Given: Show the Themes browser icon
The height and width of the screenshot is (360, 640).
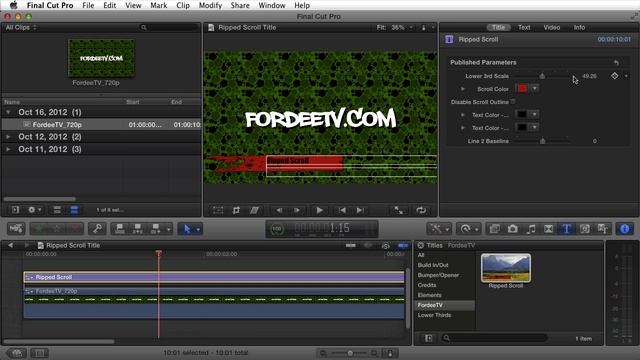Looking at the screenshot, I should tap(603, 229).
